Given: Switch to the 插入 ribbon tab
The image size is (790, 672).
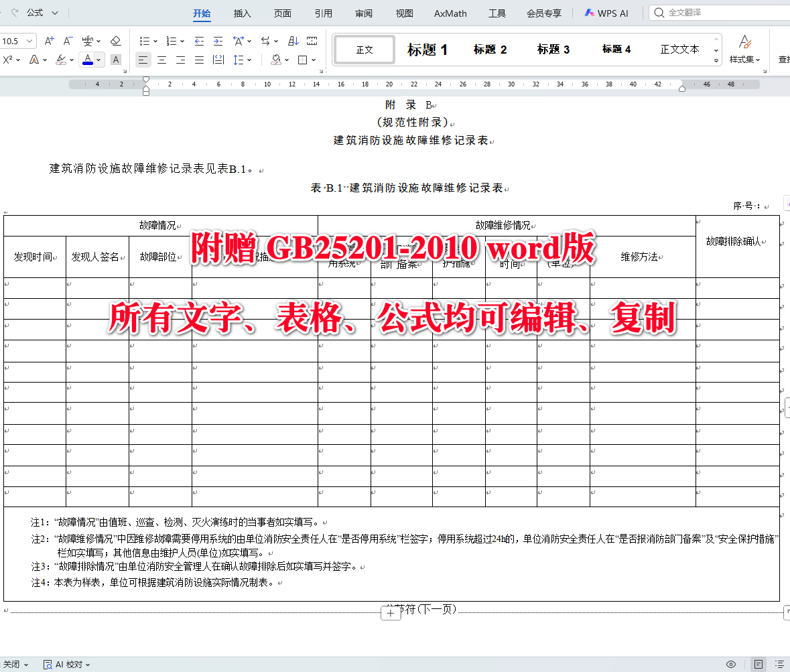Looking at the screenshot, I should (x=242, y=13).
